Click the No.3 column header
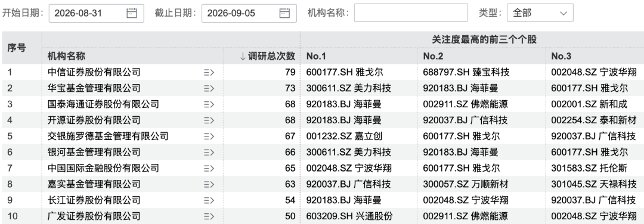644x224 pixels. 561,56
